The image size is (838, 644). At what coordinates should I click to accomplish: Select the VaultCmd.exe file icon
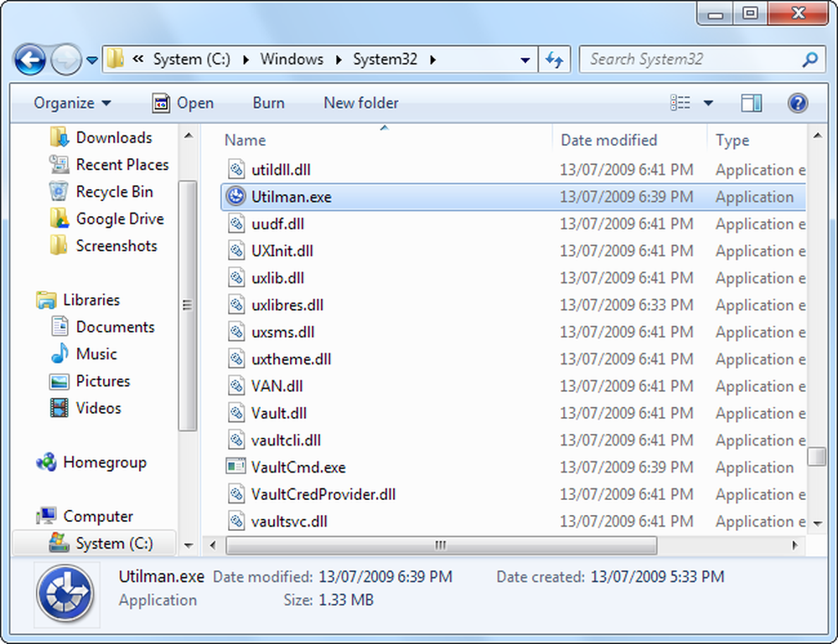pyautogui.click(x=235, y=467)
